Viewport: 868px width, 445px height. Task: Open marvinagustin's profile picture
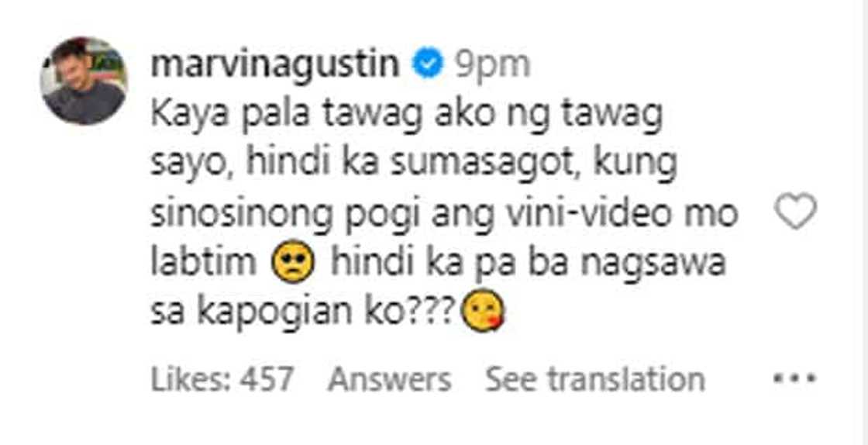[x=84, y=81]
